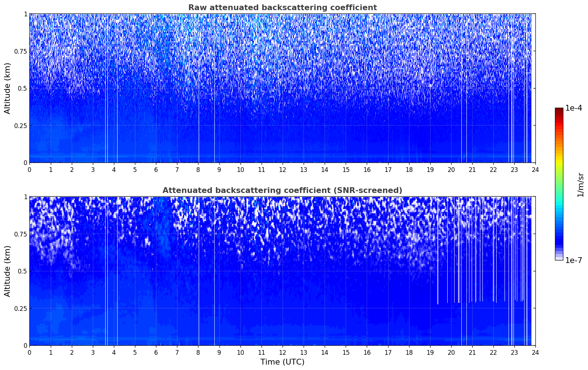Click inside the raw backscatter heatmap
The image size is (588, 370).
tap(282, 88)
